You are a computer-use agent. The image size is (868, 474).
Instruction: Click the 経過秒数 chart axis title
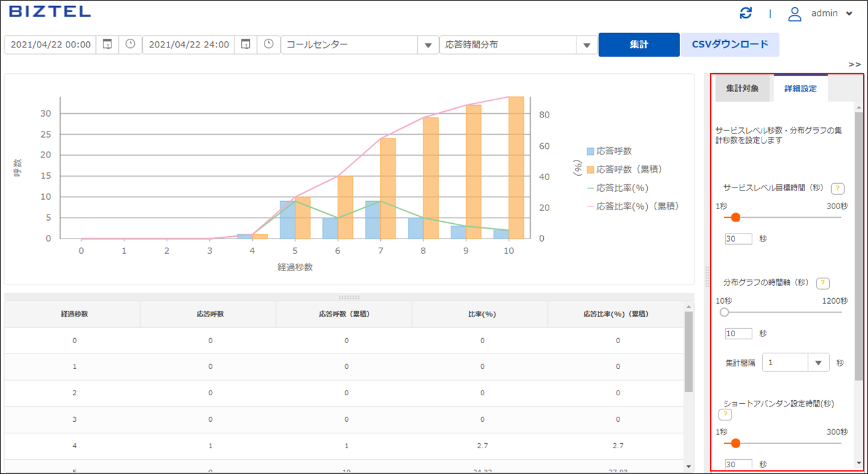[295, 267]
